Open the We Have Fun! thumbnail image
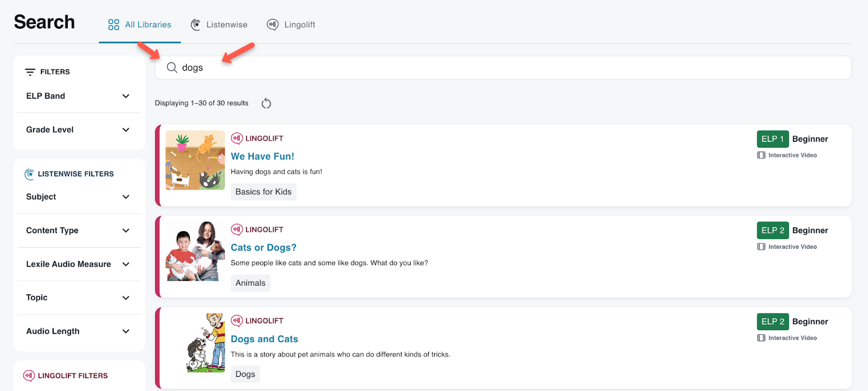868x391 pixels. coord(195,160)
